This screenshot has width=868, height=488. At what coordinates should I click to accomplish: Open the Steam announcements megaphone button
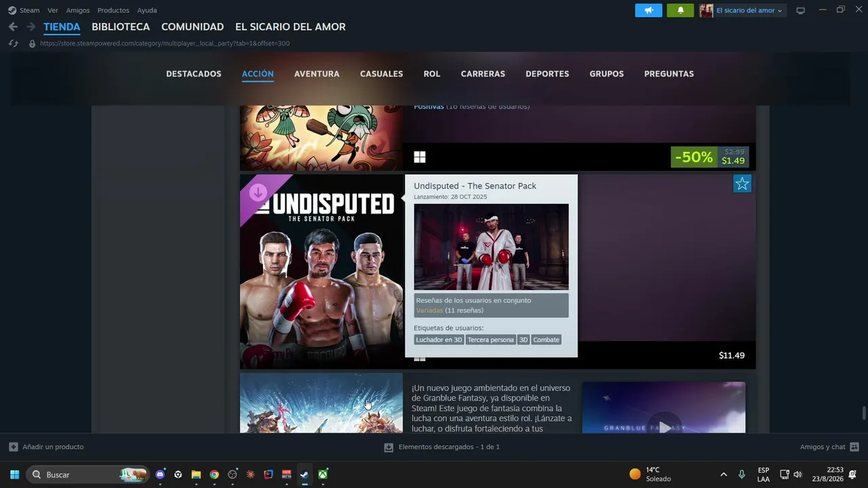(648, 10)
